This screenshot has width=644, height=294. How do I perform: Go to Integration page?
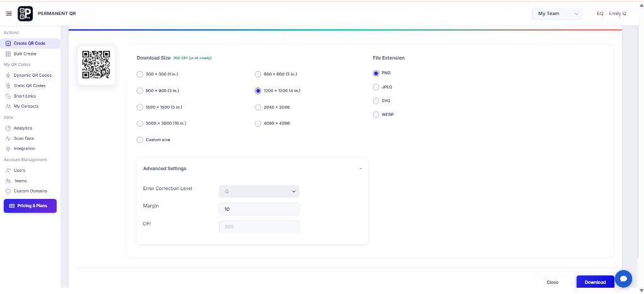pyautogui.click(x=25, y=149)
